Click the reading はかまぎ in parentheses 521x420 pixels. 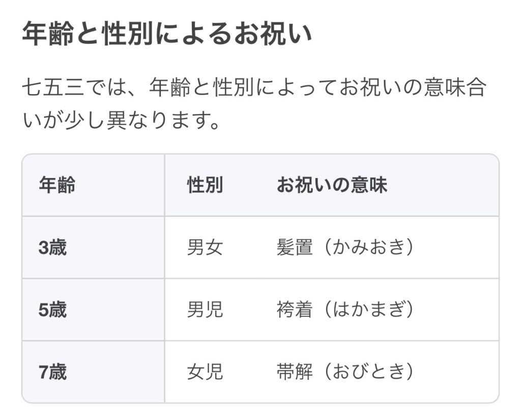pyautogui.click(x=369, y=310)
